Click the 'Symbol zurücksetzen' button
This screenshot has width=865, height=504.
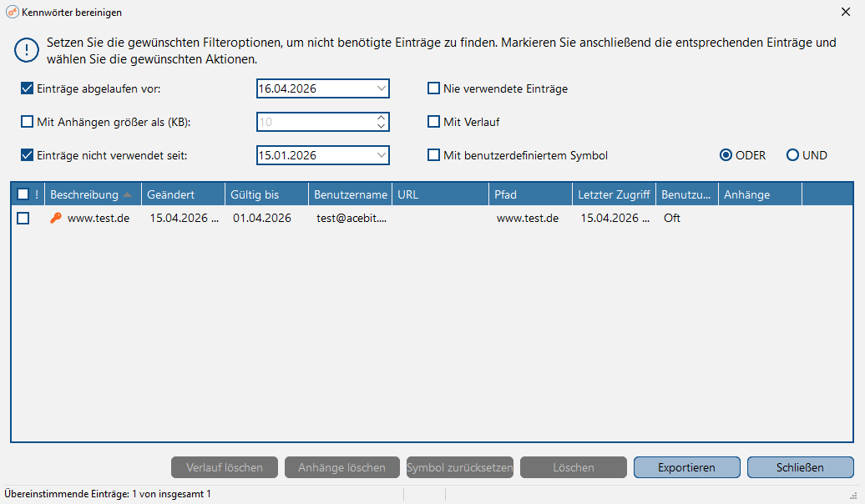(460, 467)
